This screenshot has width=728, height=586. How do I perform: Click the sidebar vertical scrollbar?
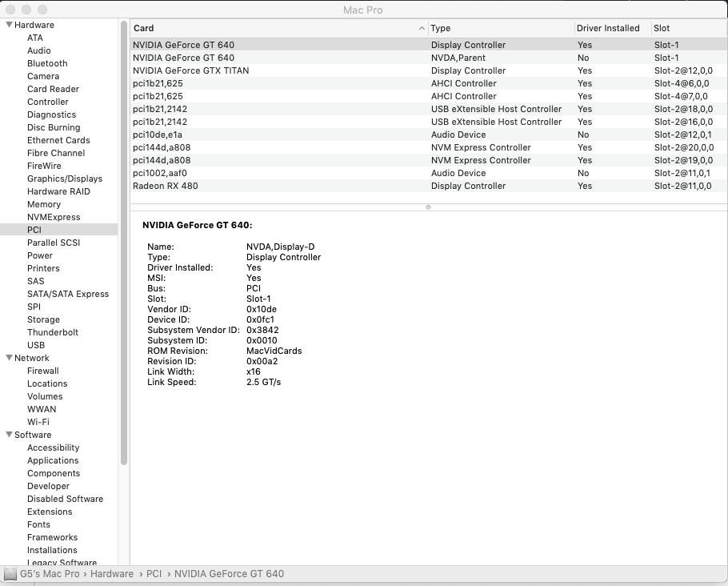[124, 243]
